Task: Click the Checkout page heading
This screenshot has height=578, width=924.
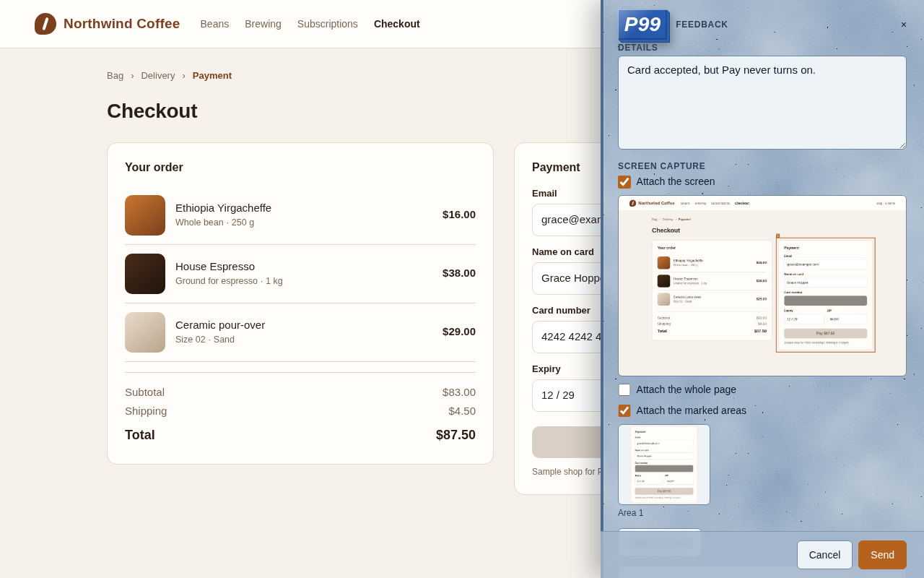Action: (x=152, y=111)
